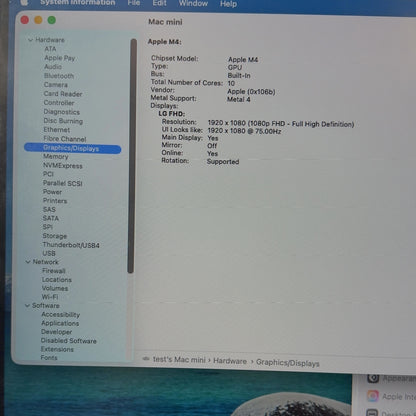This screenshot has height=416, width=416.
Task: Open the Apple menu icon
Action: (24, 3)
